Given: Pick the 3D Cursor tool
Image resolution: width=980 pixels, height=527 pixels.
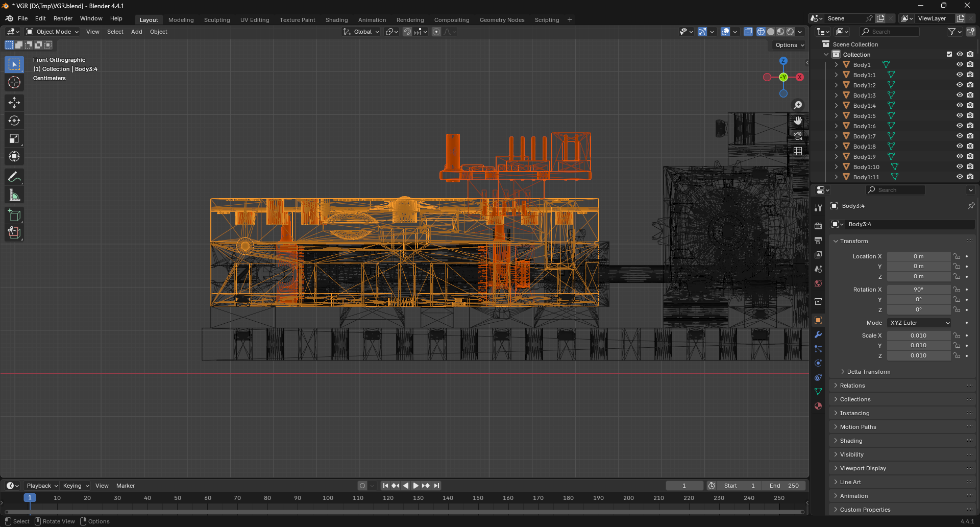Looking at the screenshot, I should click(x=14, y=82).
